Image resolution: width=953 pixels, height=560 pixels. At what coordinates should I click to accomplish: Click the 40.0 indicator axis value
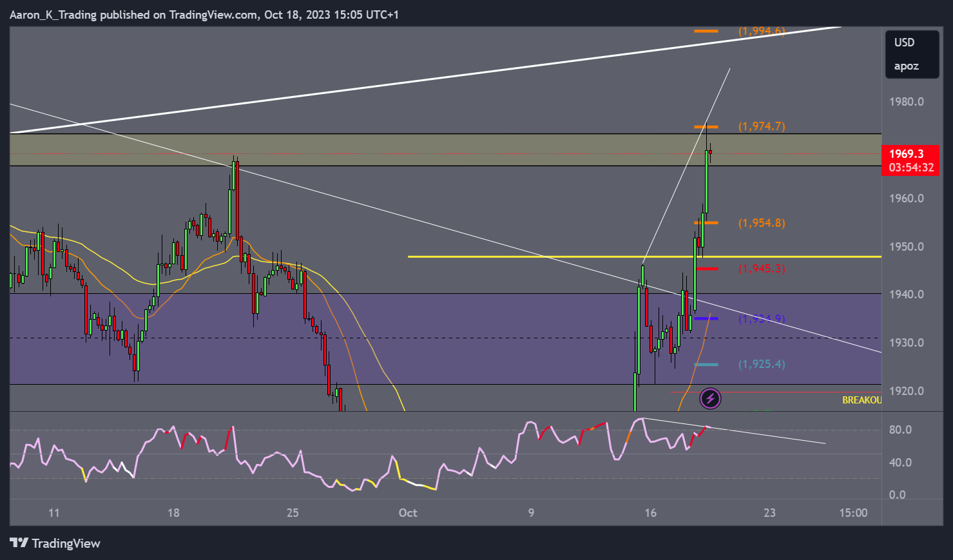(900, 463)
